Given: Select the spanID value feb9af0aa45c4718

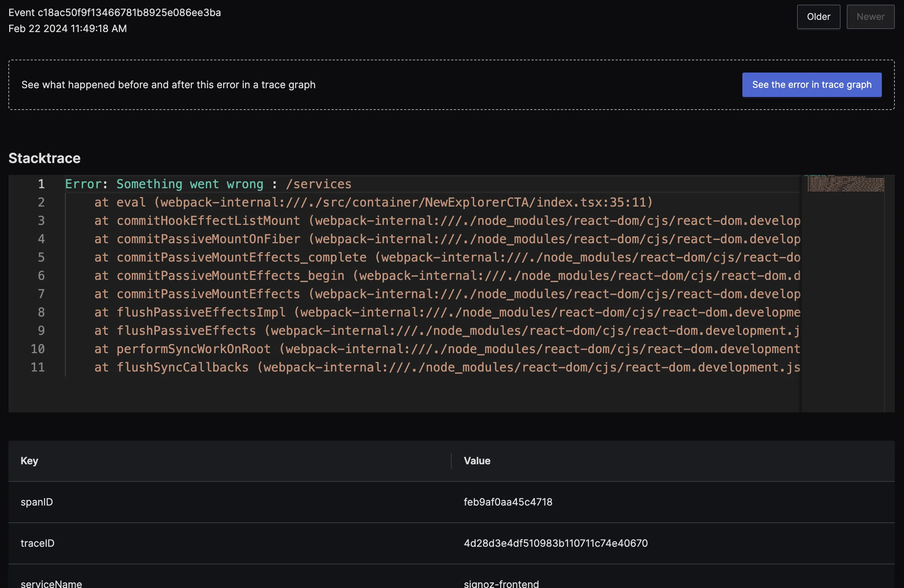Looking at the screenshot, I should (x=508, y=502).
